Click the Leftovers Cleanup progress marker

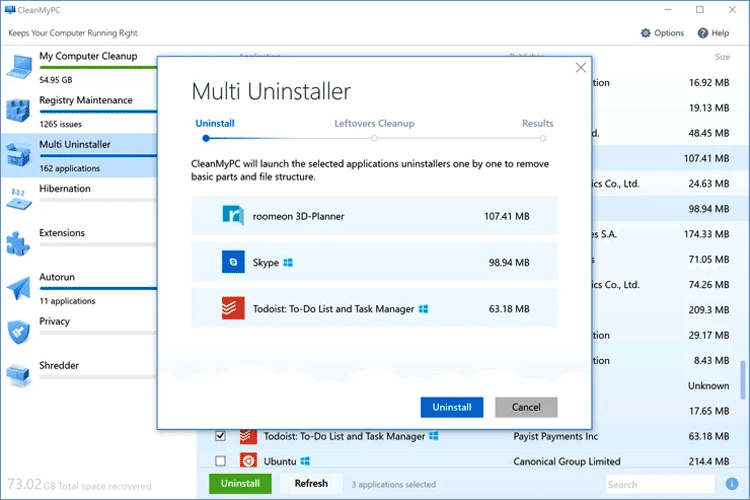375,138
